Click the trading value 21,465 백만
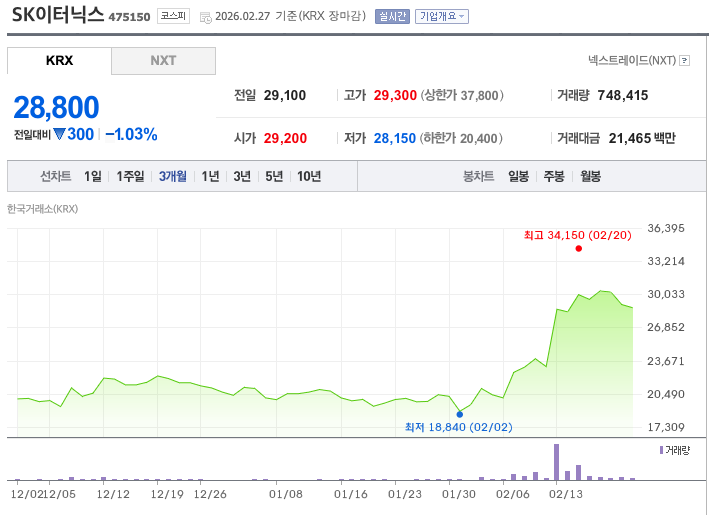The height and width of the screenshot is (515, 709). pyautogui.click(x=642, y=138)
